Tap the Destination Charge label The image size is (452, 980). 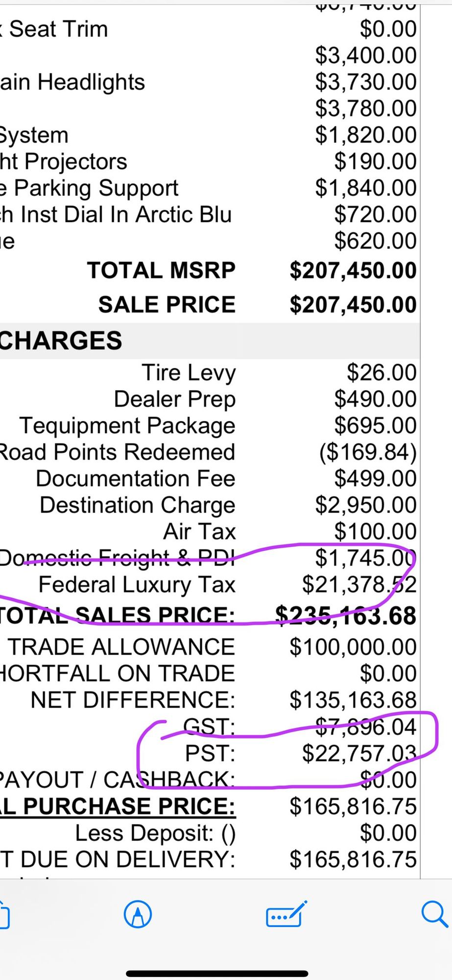(137, 505)
